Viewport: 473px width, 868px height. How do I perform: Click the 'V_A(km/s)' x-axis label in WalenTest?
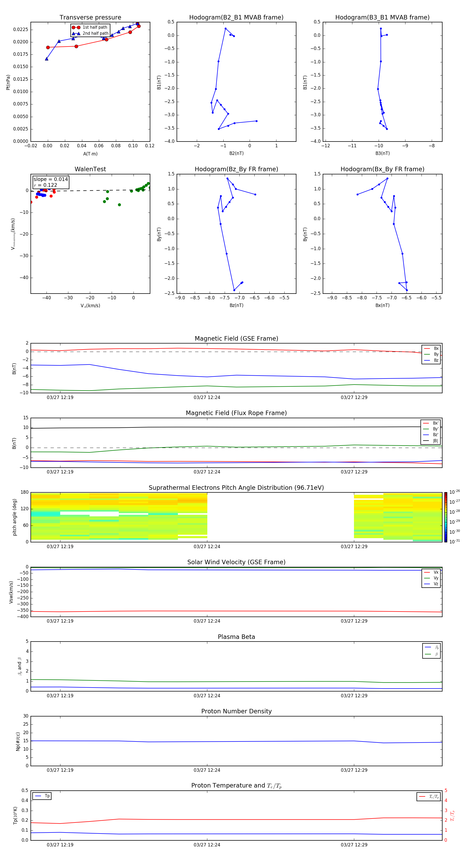[90, 306]
